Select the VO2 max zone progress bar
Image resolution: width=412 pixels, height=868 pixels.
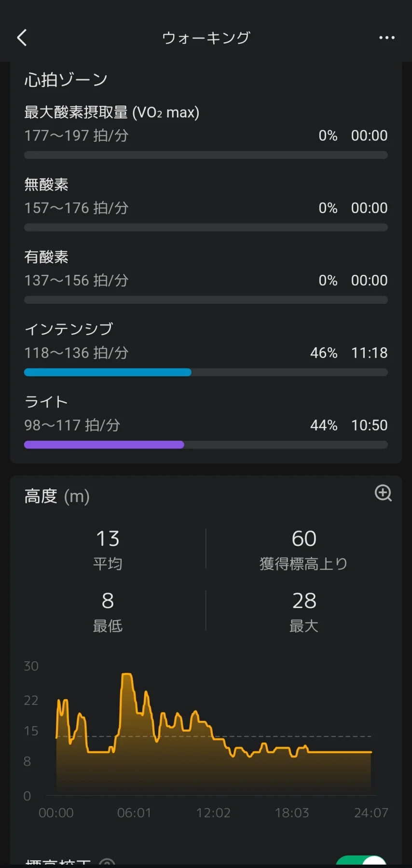tap(206, 155)
